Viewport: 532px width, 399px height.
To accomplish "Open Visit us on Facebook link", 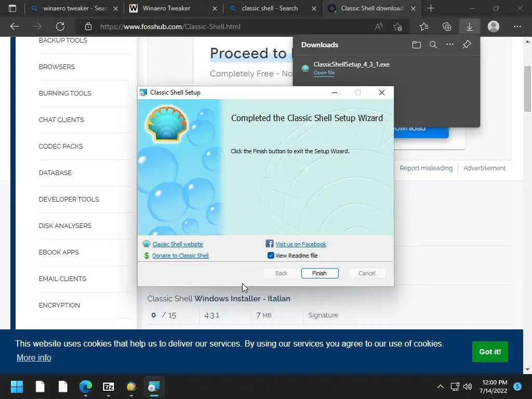I will point(301,244).
